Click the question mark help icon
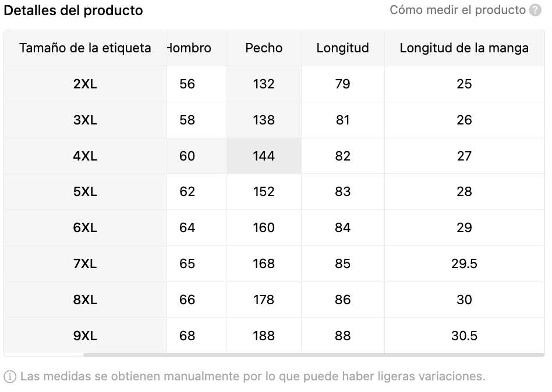The height and width of the screenshot is (392, 552). coord(535,10)
